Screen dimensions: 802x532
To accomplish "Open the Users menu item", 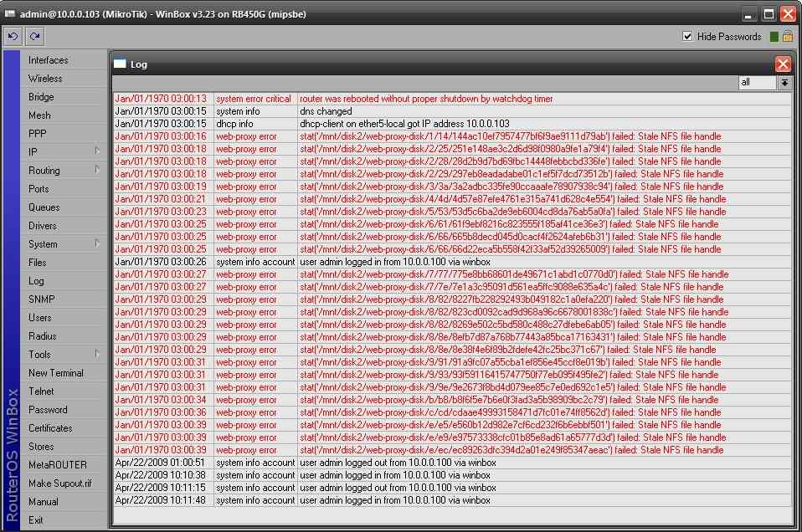I will 40,317.
